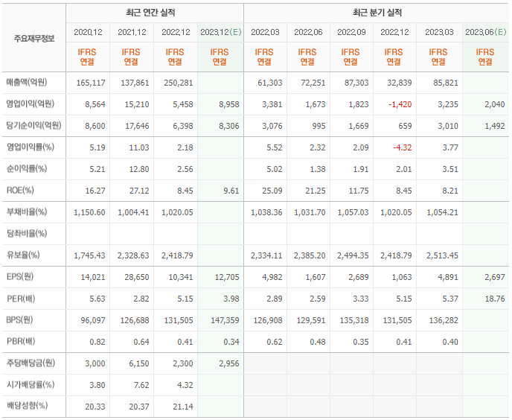Select PBR value 0.82
Viewport: 512px width, 420px height.
[x=97, y=342]
